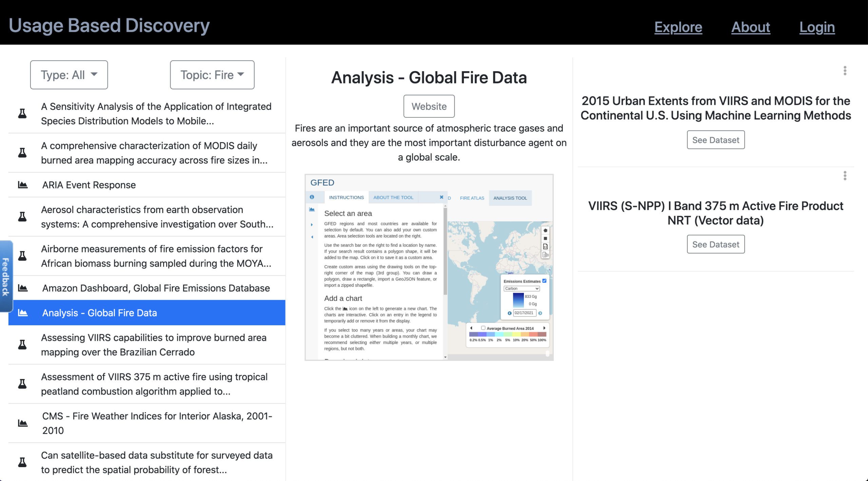Click the flask icon for aerosol characteristics entry
Screen dimensions: 868x481
(x=22, y=216)
